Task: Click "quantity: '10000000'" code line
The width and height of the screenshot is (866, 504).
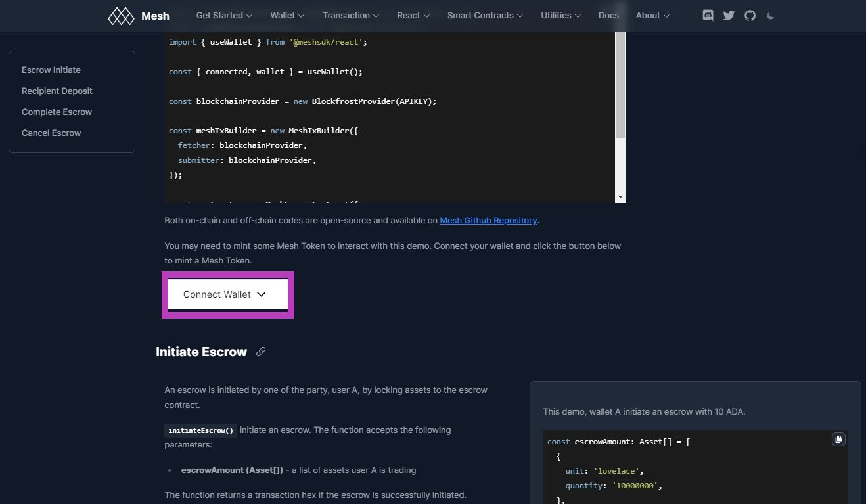Action: (x=614, y=486)
